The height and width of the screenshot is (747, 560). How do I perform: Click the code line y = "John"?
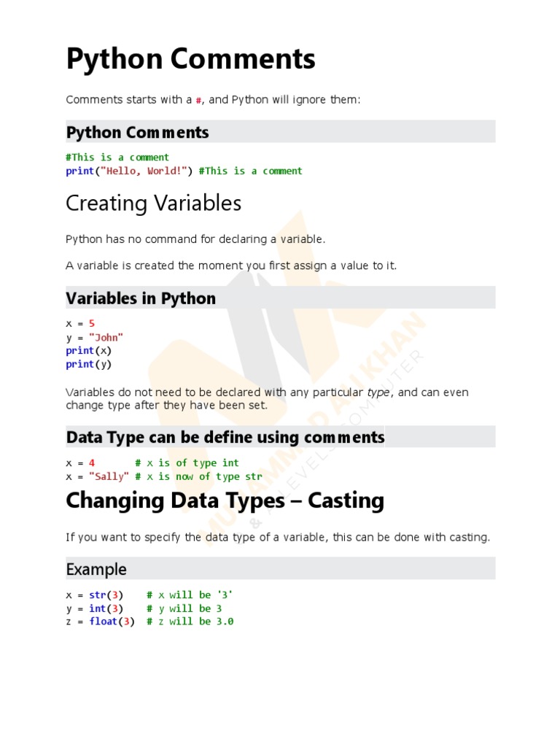click(x=95, y=337)
